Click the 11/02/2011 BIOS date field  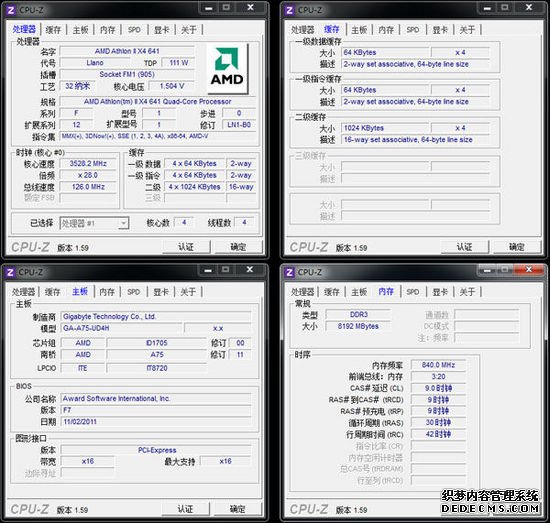coord(156,422)
